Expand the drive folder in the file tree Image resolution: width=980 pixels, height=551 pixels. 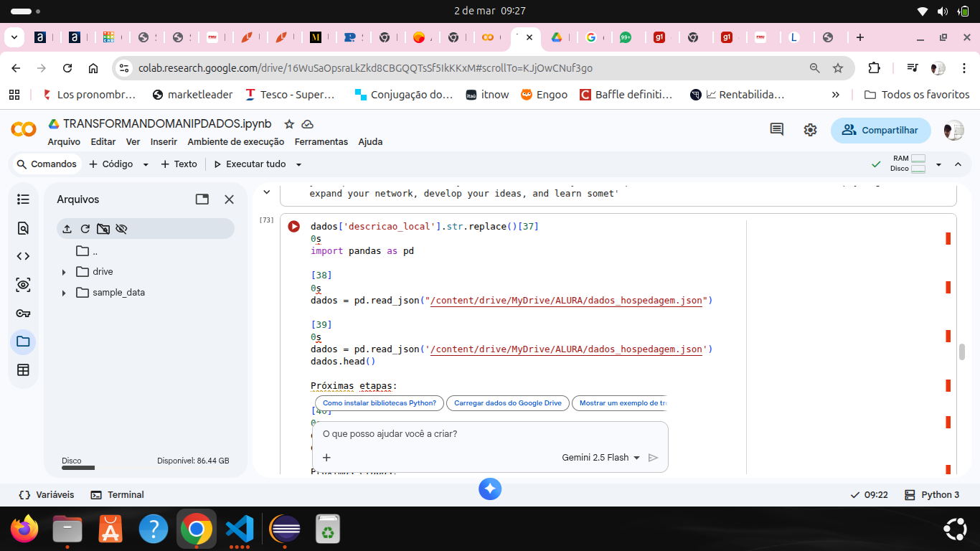pos(64,272)
